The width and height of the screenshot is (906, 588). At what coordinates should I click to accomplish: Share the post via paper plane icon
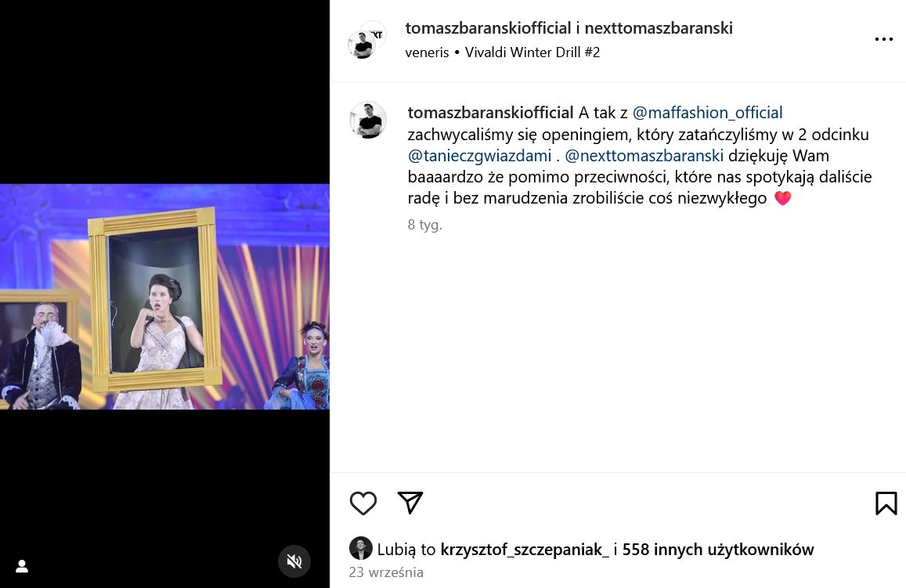tap(410, 503)
